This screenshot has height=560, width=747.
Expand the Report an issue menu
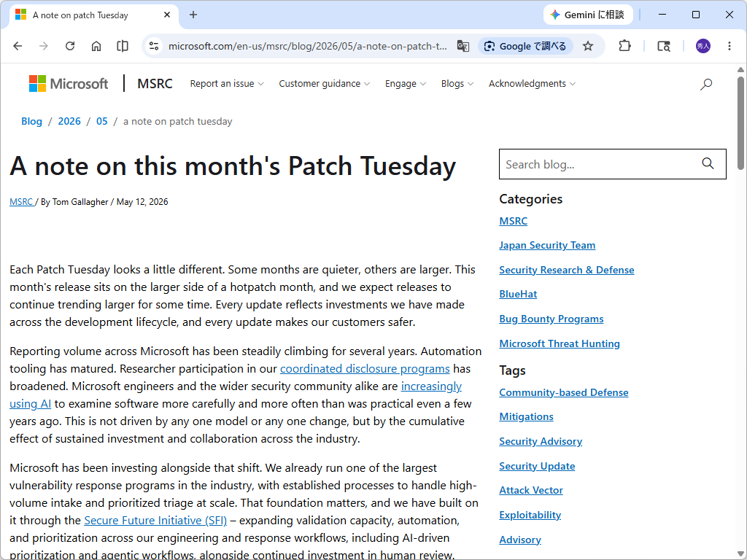[x=227, y=84]
